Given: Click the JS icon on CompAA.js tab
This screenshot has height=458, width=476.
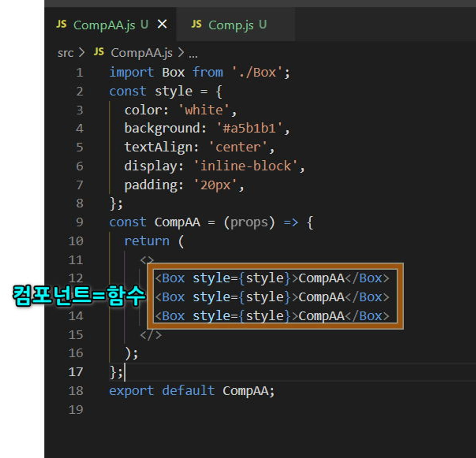Looking at the screenshot, I should (x=61, y=24).
